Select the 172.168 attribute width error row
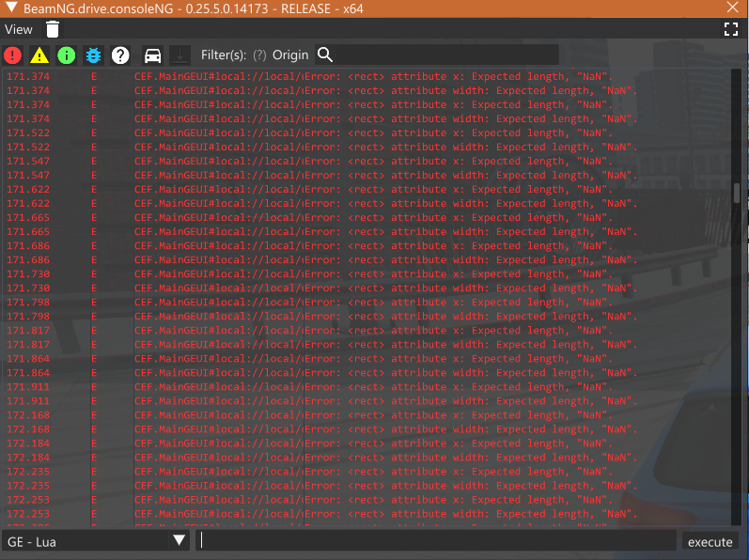Screen dimensions: 749x560 click(367, 429)
